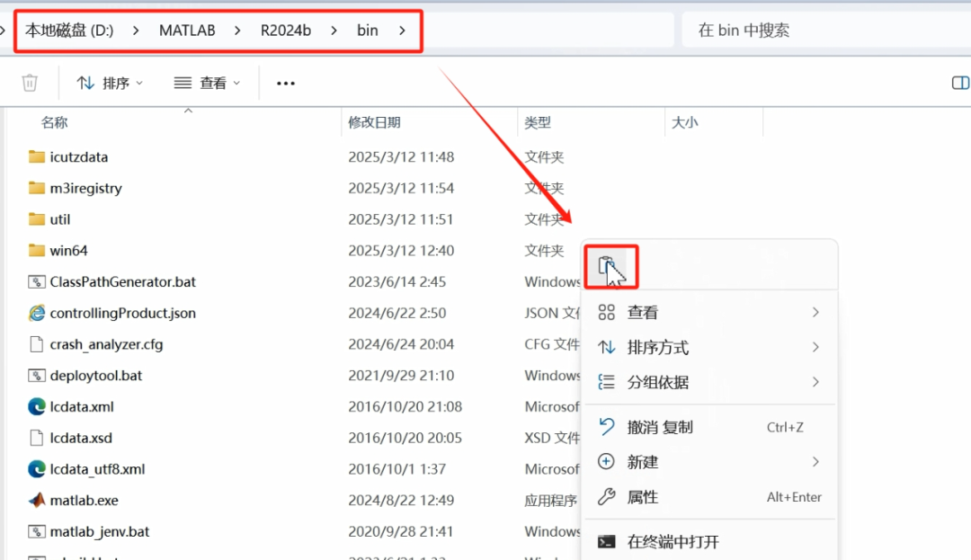Open the 排序 dropdown in the toolbar
The width and height of the screenshot is (971, 560).
coord(110,83)
